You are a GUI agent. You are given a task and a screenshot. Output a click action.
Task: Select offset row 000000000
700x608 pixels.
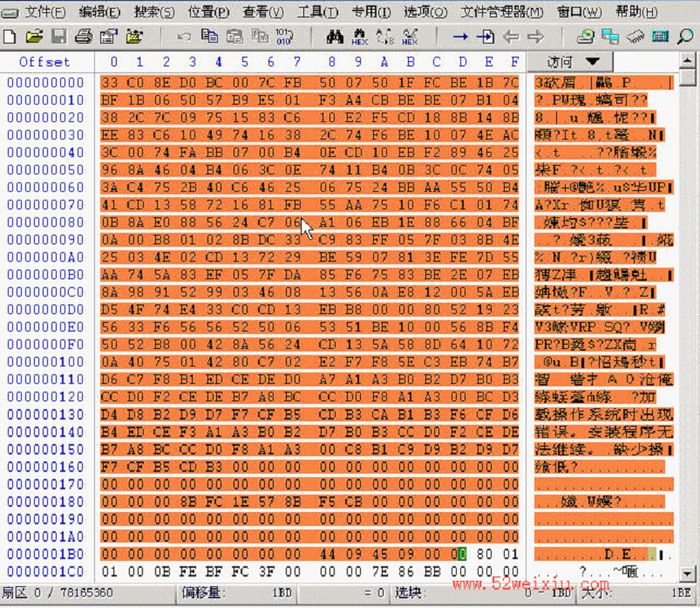point(45,82)
